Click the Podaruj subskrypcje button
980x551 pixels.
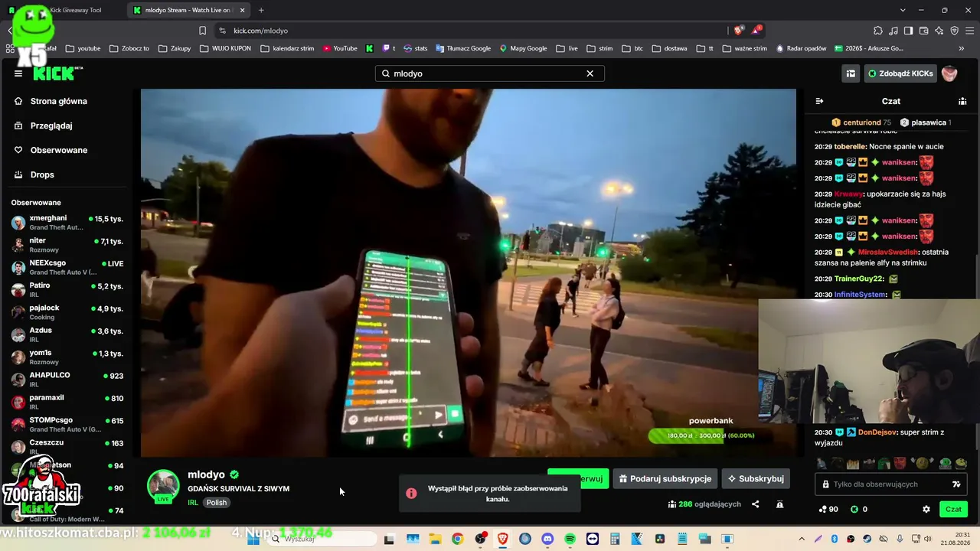(665, 479)
